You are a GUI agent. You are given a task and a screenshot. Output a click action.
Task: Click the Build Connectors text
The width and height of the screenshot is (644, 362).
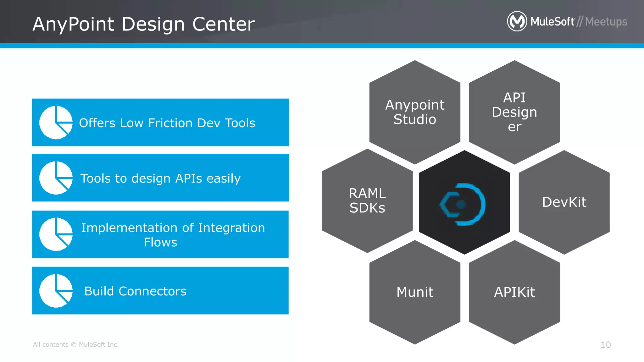135,291
